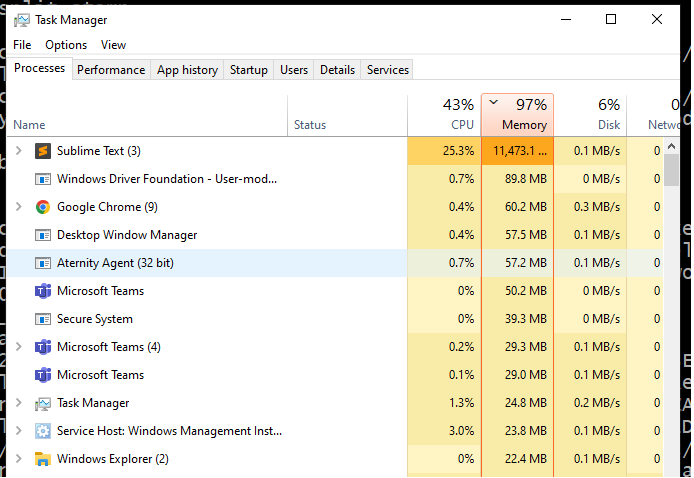
Task: Open the Startup tab
Action: [x=248, y=70]
